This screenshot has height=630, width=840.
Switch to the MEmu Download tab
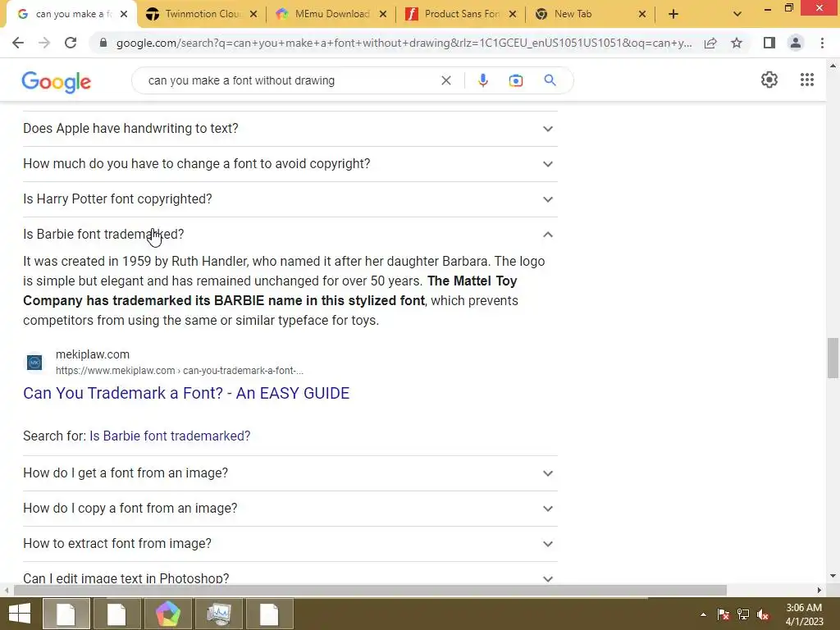click(332, 14)
